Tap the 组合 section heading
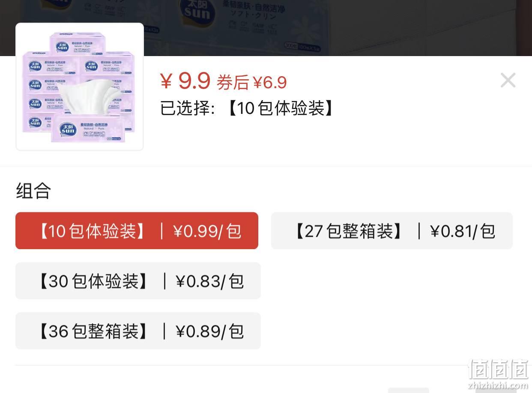Image resolution: width=532 pixels, height=393 pixels. click(x=33, y=191)
